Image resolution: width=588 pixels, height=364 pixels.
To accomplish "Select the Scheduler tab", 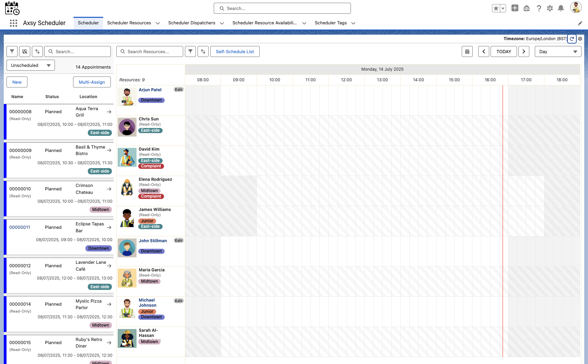I will [x=88, y=23].
